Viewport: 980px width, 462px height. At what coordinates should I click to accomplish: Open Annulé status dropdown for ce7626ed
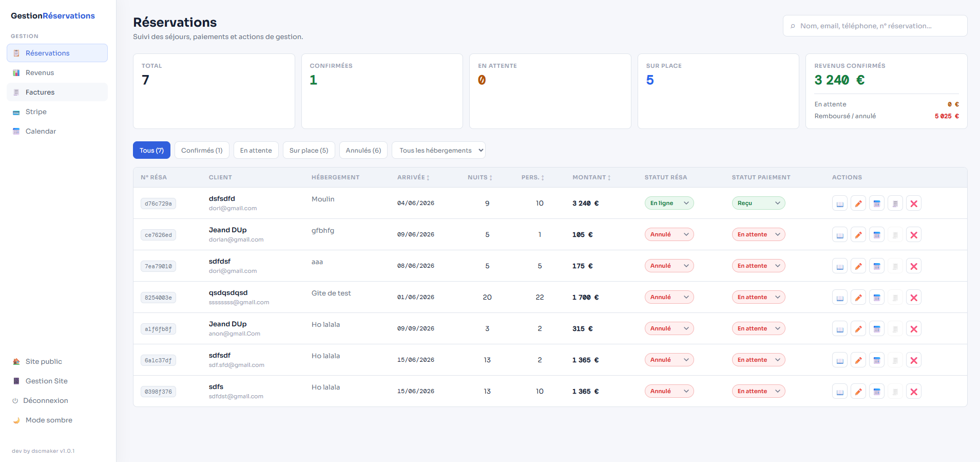coord(669,234)
